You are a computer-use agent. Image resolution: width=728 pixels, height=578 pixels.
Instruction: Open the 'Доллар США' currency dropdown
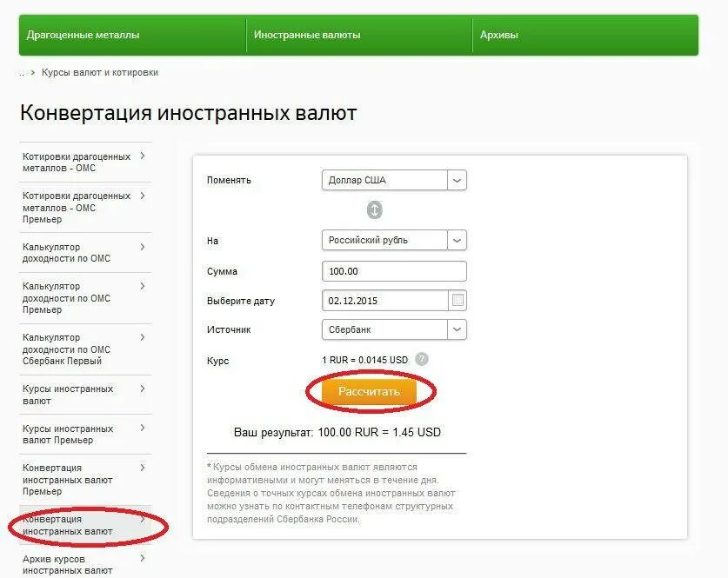pos(394,180)
